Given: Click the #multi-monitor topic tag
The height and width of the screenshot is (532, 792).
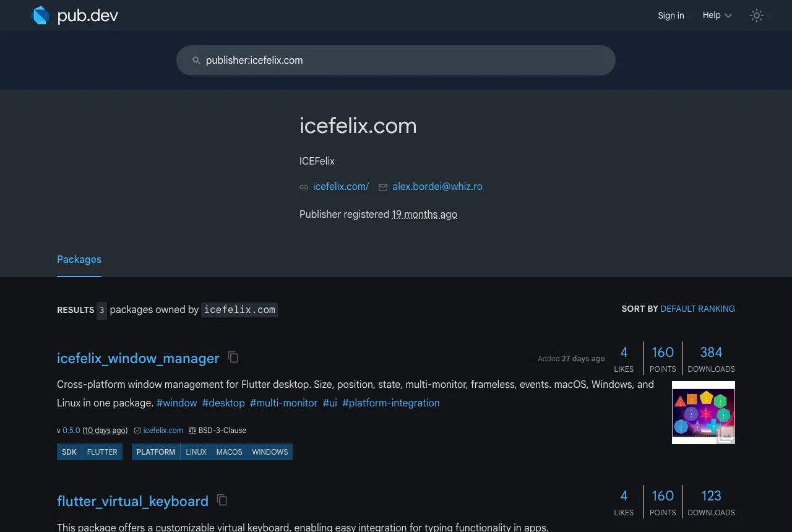Looking at the screenshot, I should point(283,403).
